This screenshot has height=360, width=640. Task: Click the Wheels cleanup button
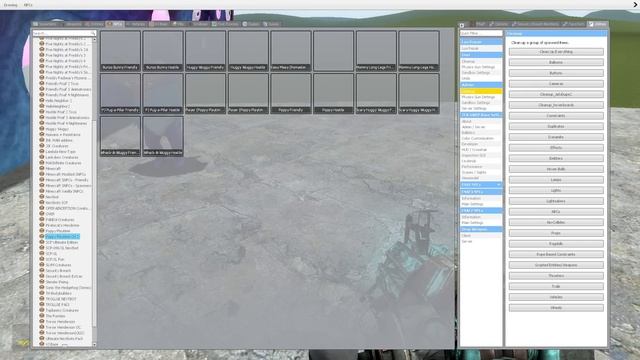556,308
